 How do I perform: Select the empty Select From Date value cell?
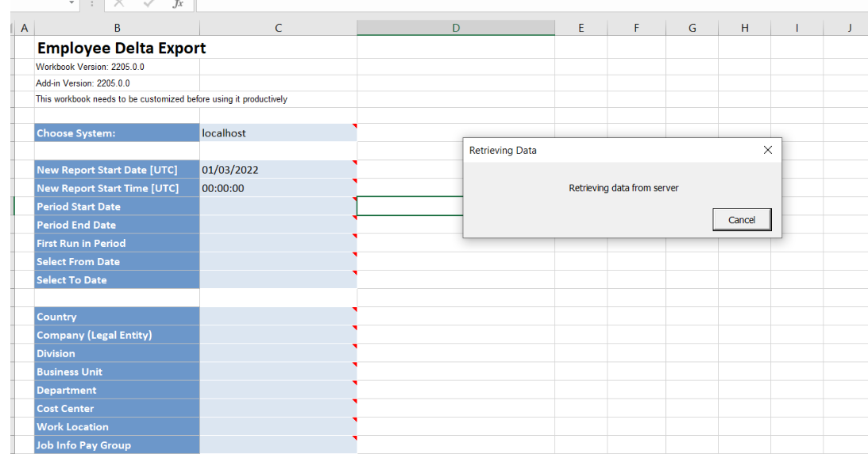[x=279, y=262]
